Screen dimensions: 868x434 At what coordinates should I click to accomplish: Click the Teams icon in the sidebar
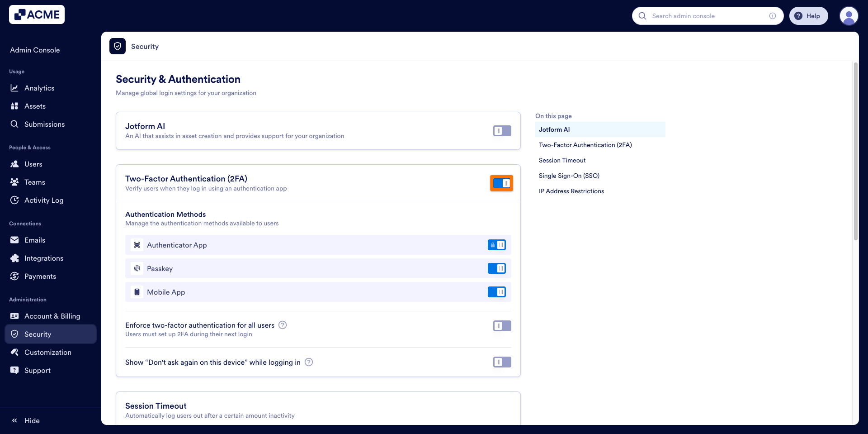click(x=14, y=182)
